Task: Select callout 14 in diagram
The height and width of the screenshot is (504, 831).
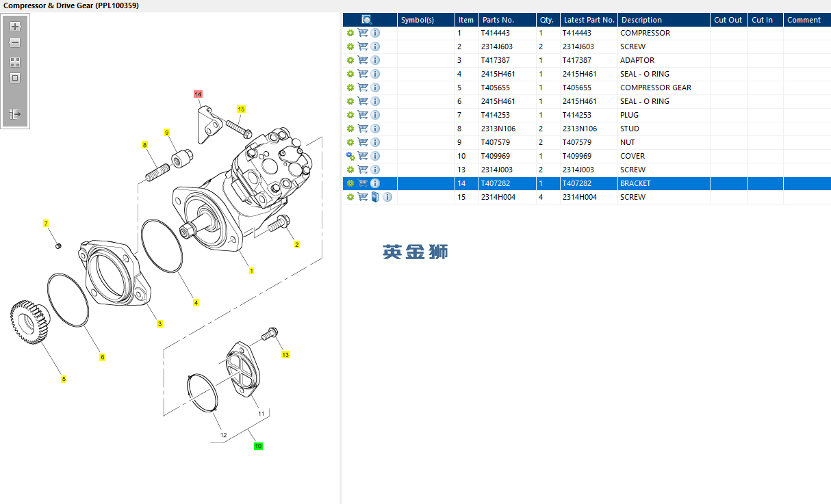Action: [x=198, y=94]
